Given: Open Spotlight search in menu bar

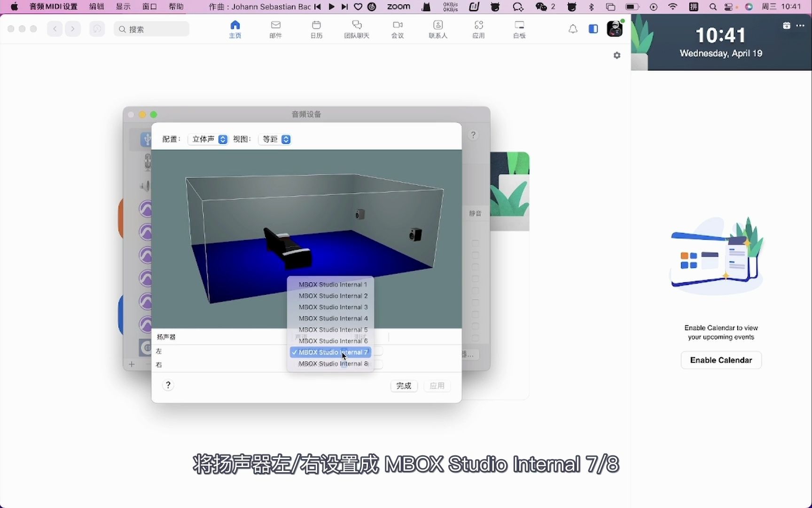Looking at the screenshot, I should click(x=713, y=7).
